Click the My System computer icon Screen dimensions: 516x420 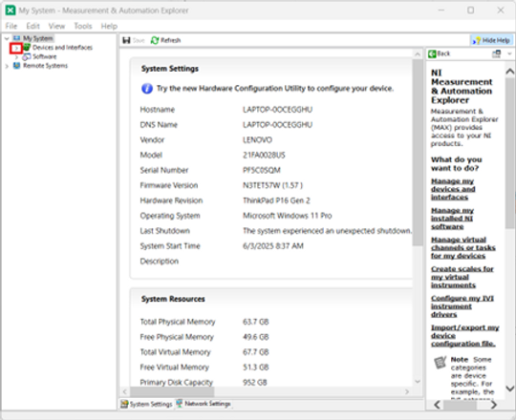pos(16,38)
